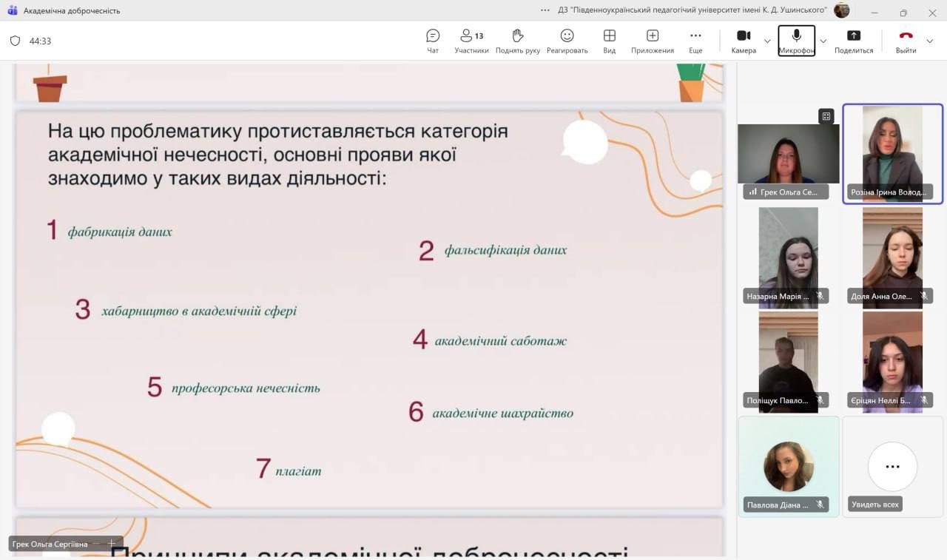The height and width of the screenshot is (560, 947).
Task: Open the Apps plus icon
Action: click(652, 36)
